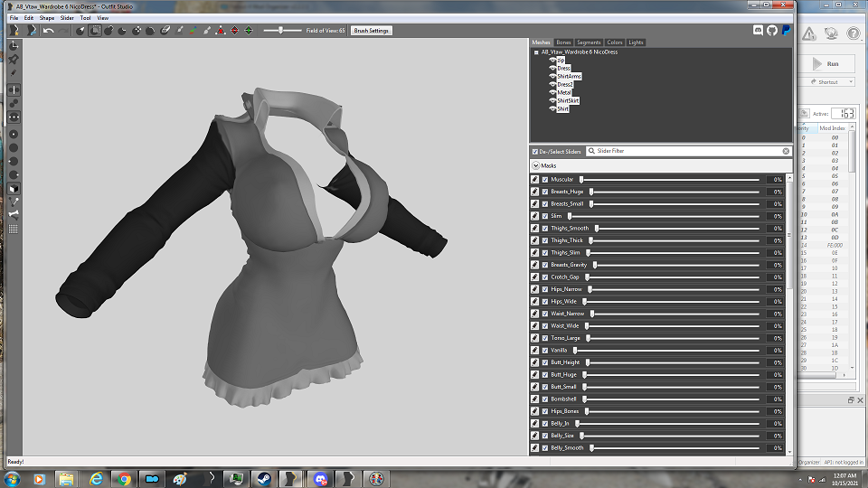Select the Color paint brush tool
868x488 pixels.
[193, 31]
